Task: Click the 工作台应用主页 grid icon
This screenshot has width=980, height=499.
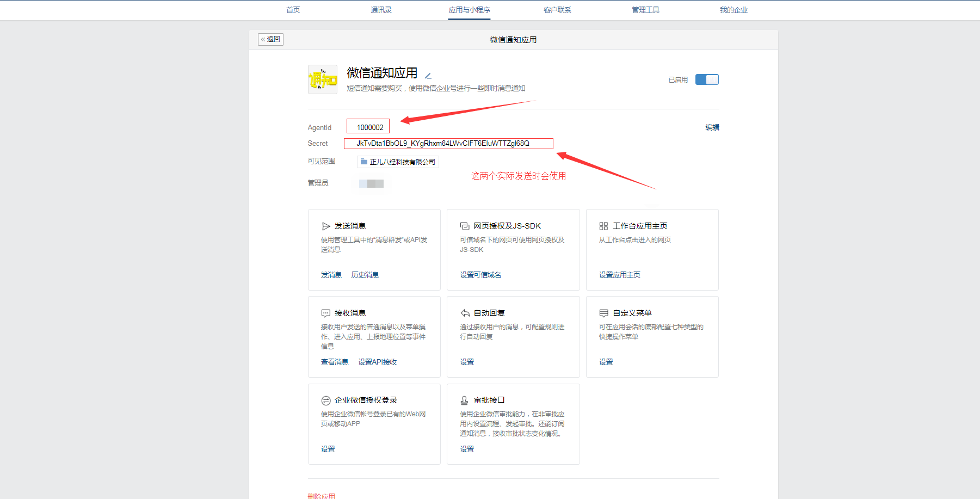Action: coord(603,225)
